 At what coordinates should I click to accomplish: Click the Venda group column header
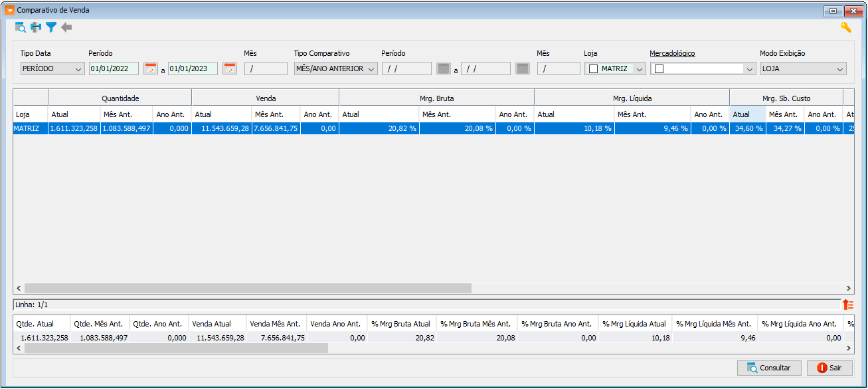[x=266, y=98]
